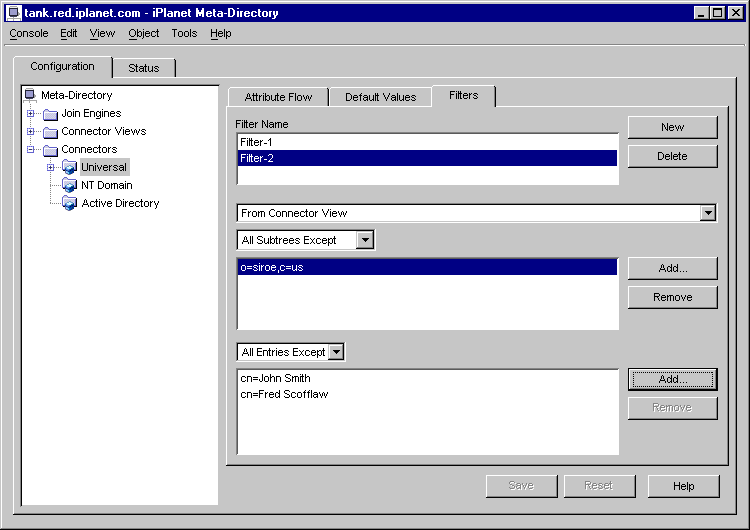
Task: Select Join Engines tree label
Action: click(x=91, y=113)
